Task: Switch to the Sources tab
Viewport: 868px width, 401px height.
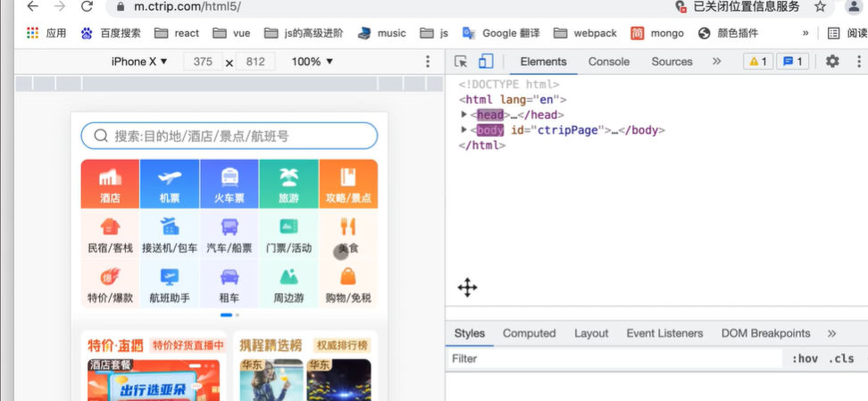Action: [672, 62]
